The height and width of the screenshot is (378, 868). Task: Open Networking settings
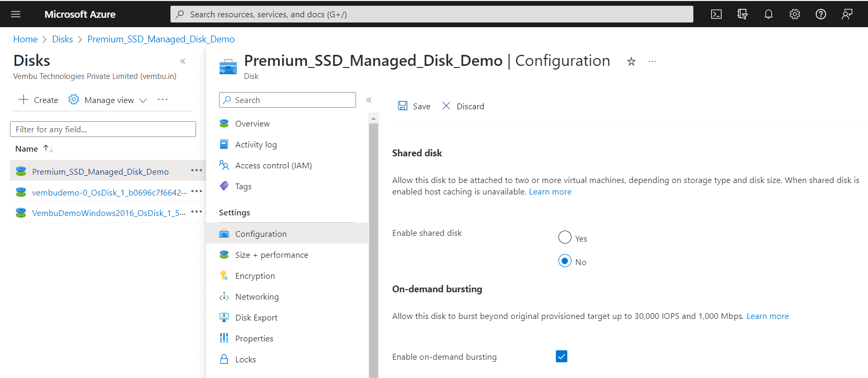tap(287, 296)
